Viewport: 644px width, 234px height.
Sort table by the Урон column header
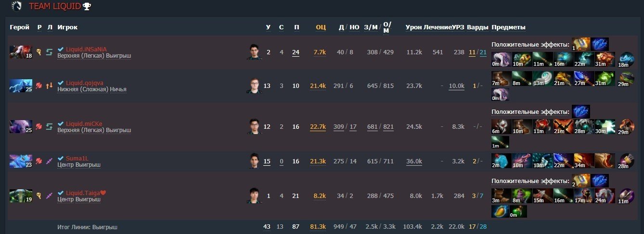pyautogui.click(x=413, y=27)
